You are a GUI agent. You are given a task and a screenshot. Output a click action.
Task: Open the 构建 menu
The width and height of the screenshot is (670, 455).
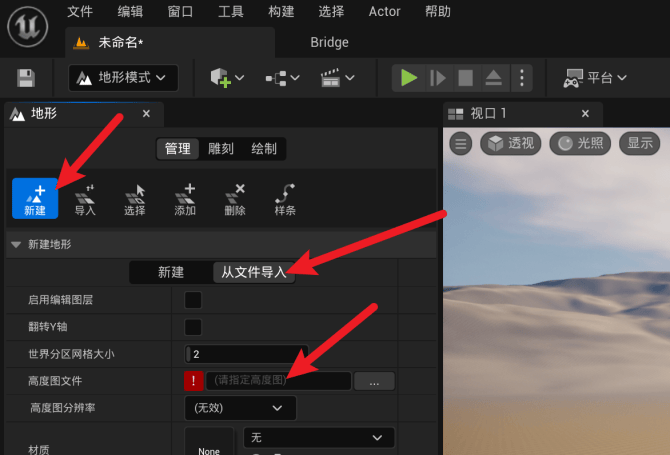281,12
